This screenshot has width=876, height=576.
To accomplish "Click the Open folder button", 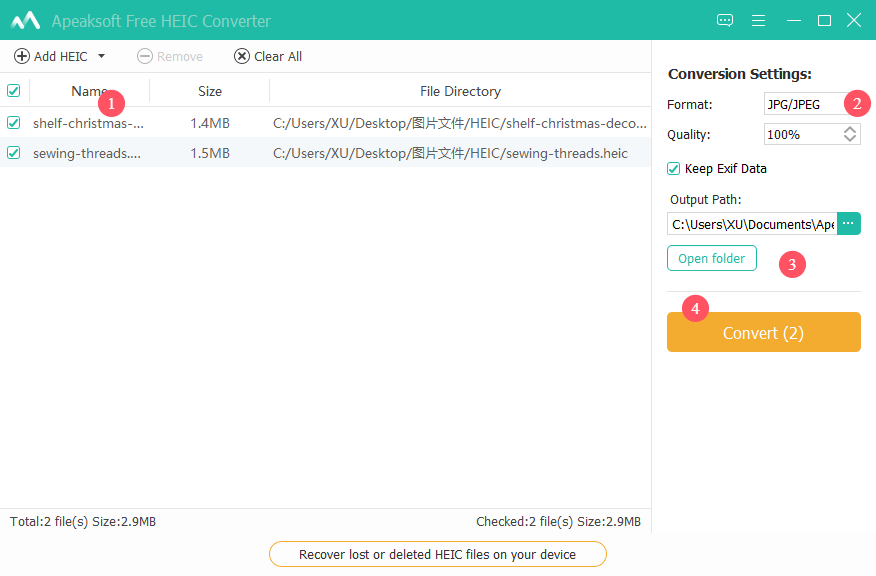I will 711,257.
